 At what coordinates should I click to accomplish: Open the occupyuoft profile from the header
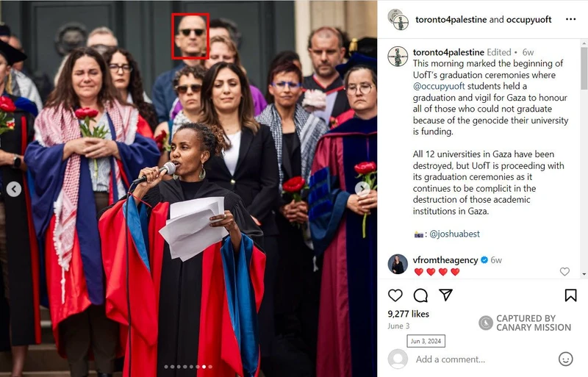(x=528, y=20)
